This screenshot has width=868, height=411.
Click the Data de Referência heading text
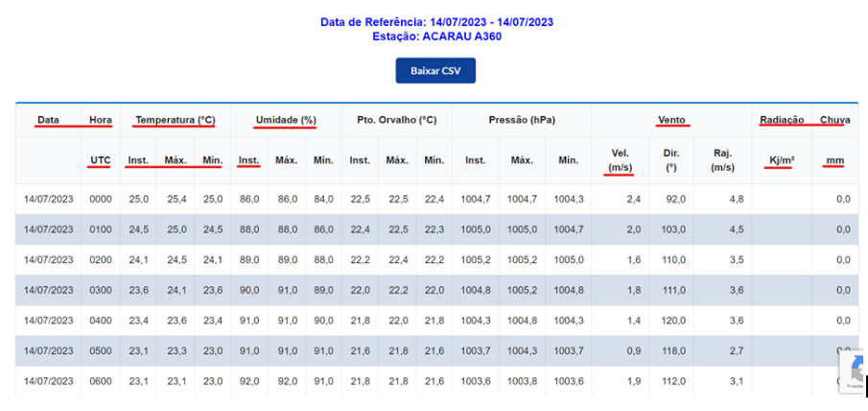click(436, 22)
